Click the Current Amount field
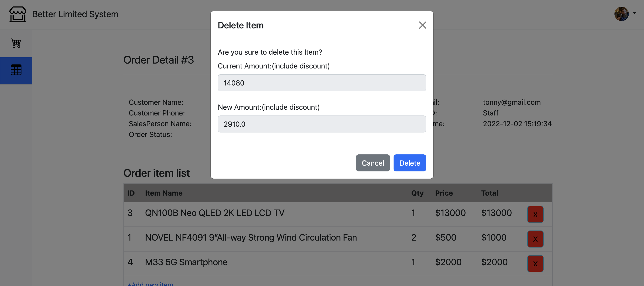 (x=322, y=83)
